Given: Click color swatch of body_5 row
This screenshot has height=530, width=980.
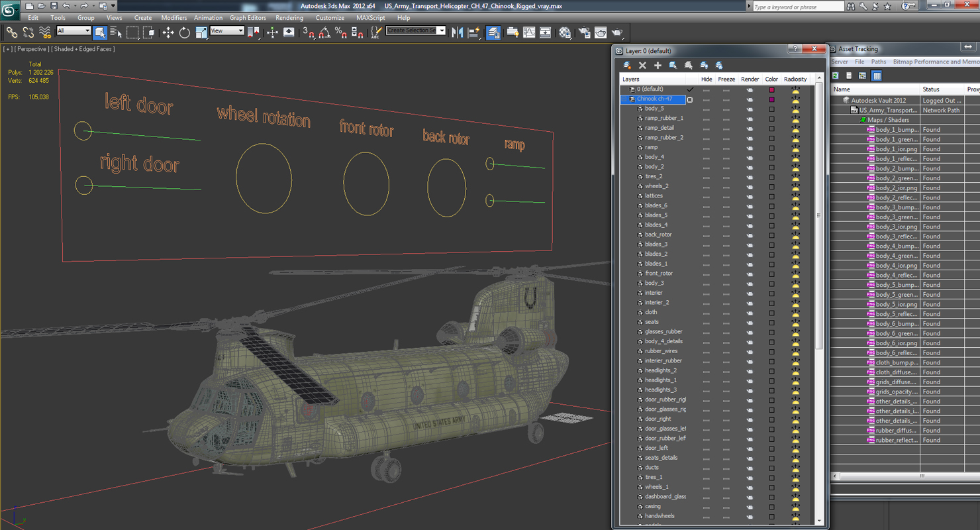Looking at the screenshot, I should click(771, 109).
